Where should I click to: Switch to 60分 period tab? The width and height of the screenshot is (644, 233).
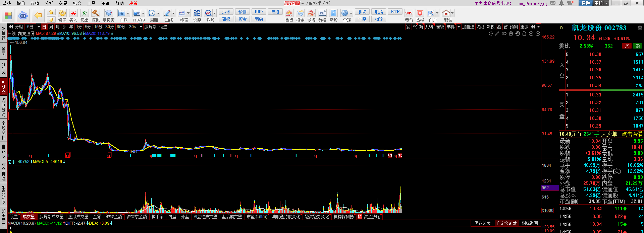(x=121, y=27)
